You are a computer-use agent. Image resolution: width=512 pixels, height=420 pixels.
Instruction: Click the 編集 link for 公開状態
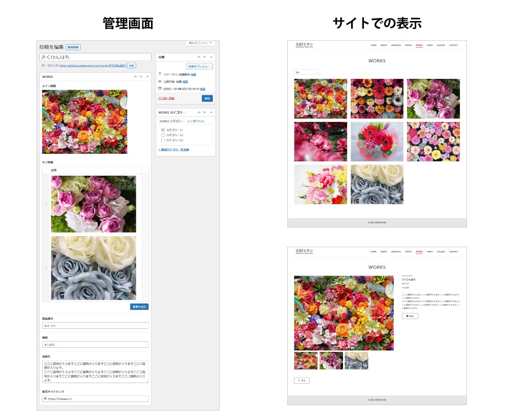185,81
